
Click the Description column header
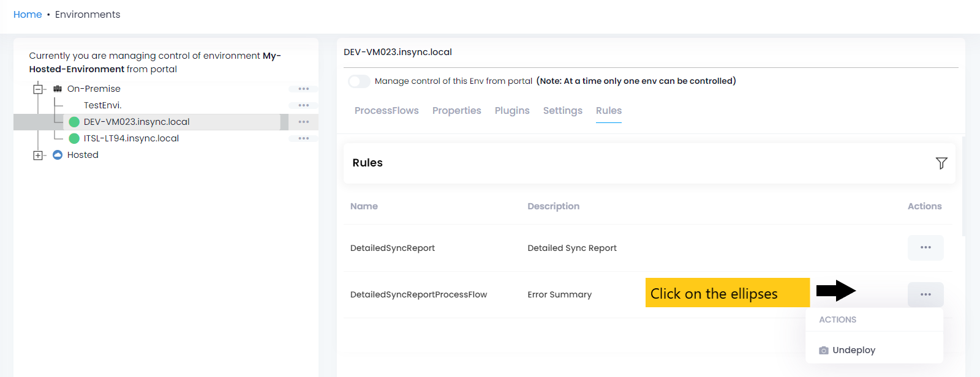[x=553, y=206]
